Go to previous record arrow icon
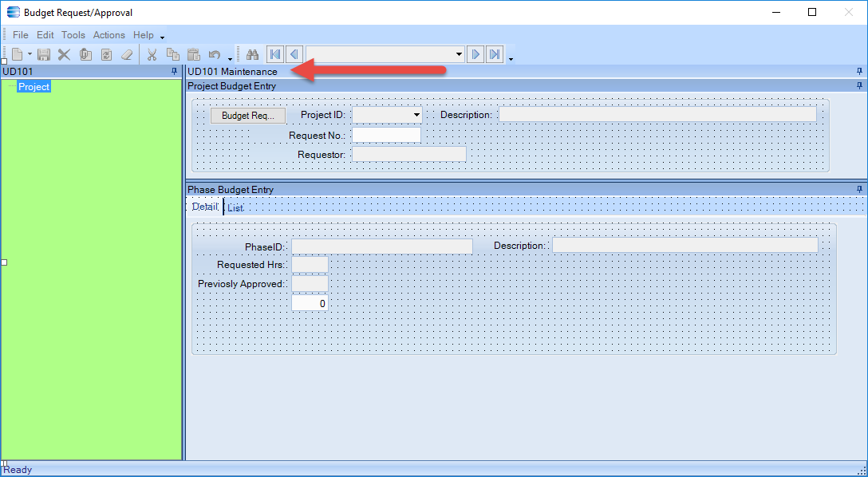The width and height of the screenshot is (868, 477). click(294, 54)
